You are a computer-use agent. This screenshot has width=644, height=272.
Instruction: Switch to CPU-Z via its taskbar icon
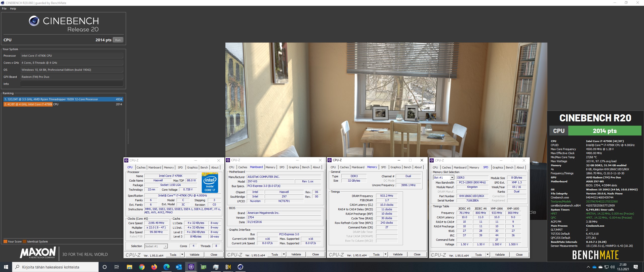click(191, 267)
